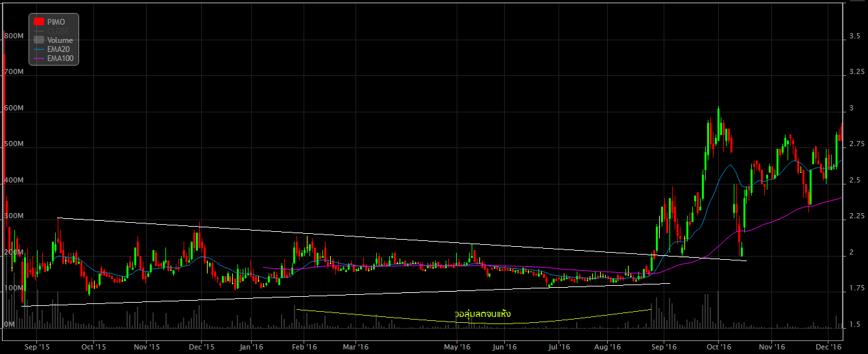This screenshot has width=868, height=354.
Task: Click the Nov '15 date label
Action: [x=147, y=348]
